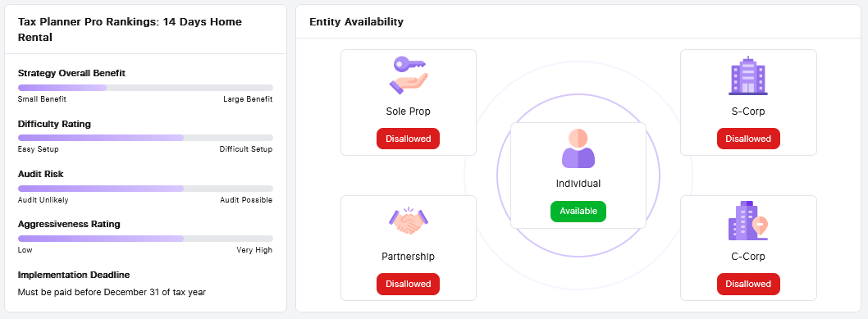
Task: Click the C-Corp building icon
Action: 748,221
